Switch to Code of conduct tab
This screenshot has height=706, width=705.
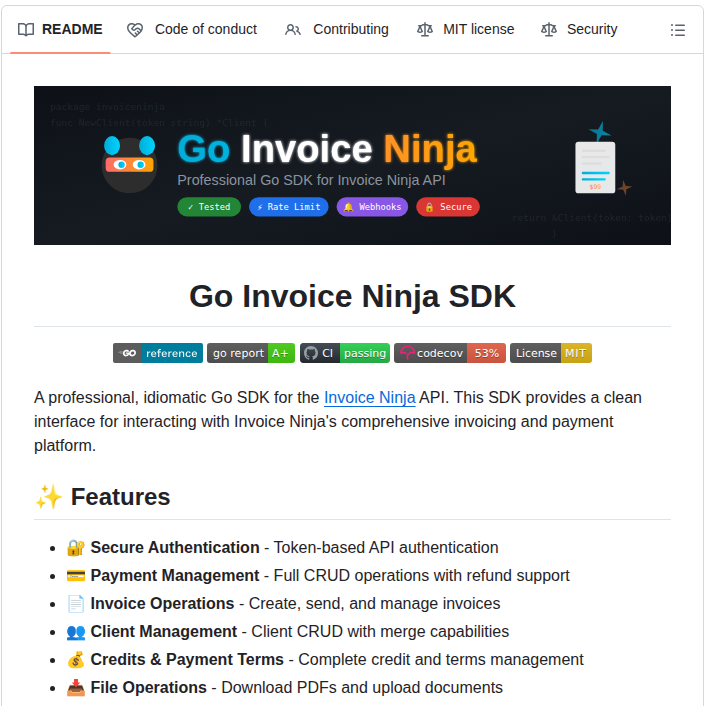click(x=192, y=29)
